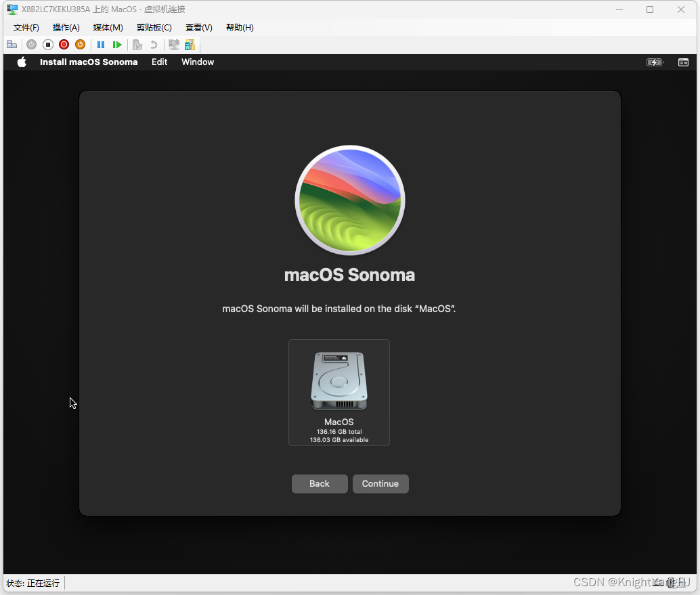Click the Back button
Image resolution: width=700 pixels, height=595 pixels.
click(320, 484)
